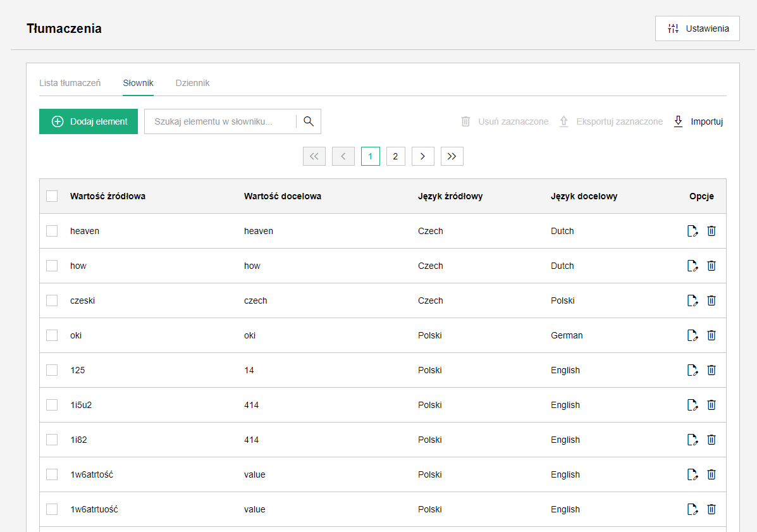Check the 1w6atrtość row checkbox

pyautogui.click(x=52, y=474)
